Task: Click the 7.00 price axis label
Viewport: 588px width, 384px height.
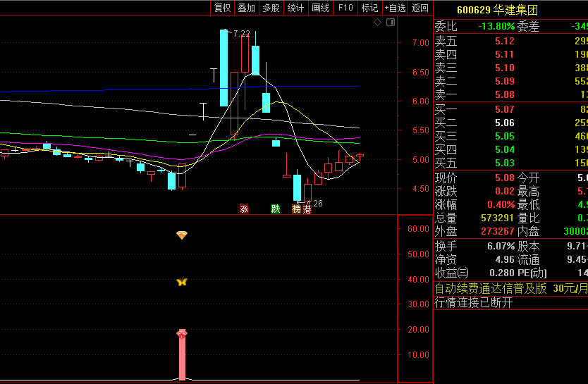Action: (x=420, y=43)
